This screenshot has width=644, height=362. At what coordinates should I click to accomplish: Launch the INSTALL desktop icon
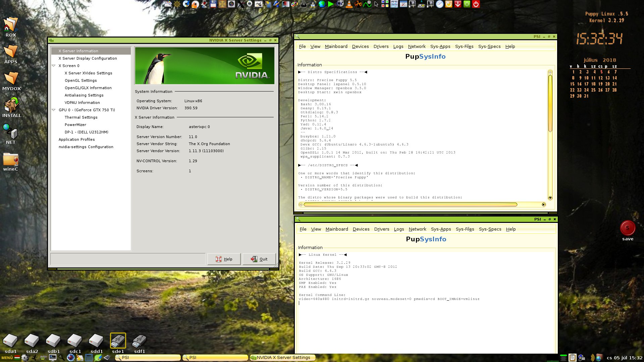tap(12, 108)
